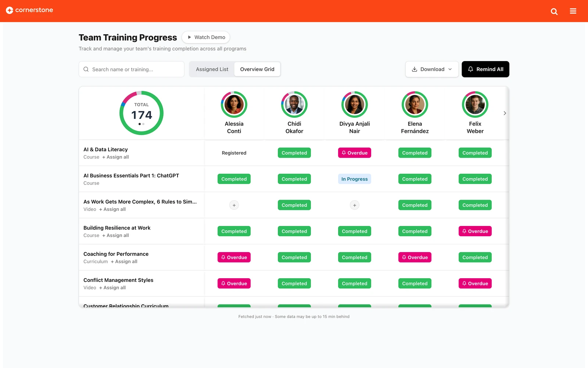
Task: Click Chidi's Completed badge for AI & Data Literacy
Action: (x=294, y=153)
